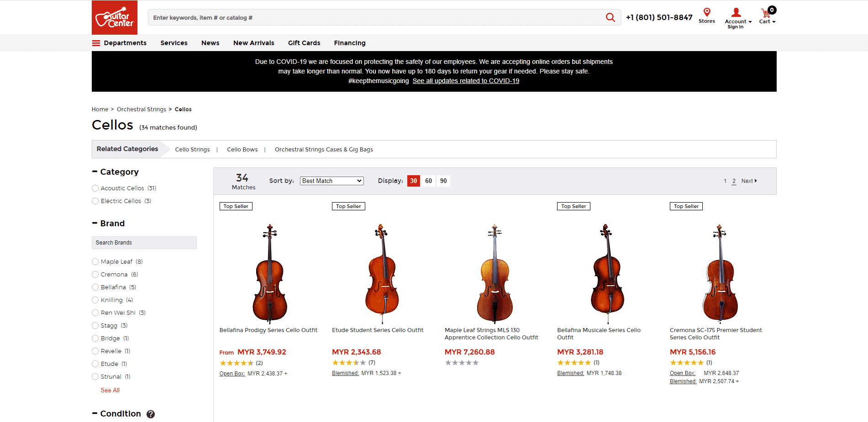Open Etude Student Series cello image

click(382, 274)
